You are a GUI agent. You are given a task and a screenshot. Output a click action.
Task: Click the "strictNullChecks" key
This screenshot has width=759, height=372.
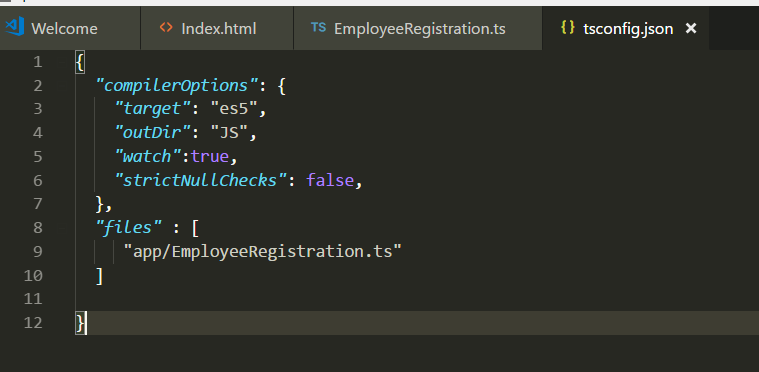201,180
